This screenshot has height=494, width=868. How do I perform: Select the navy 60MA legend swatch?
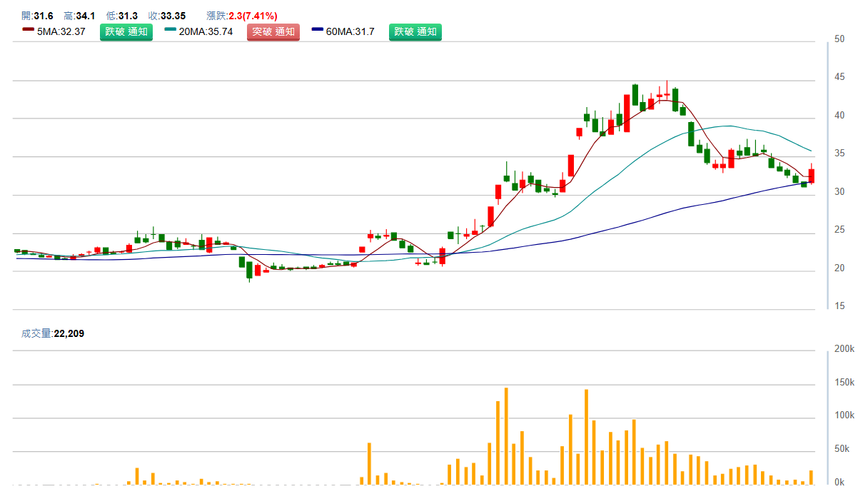pos(317,29)
